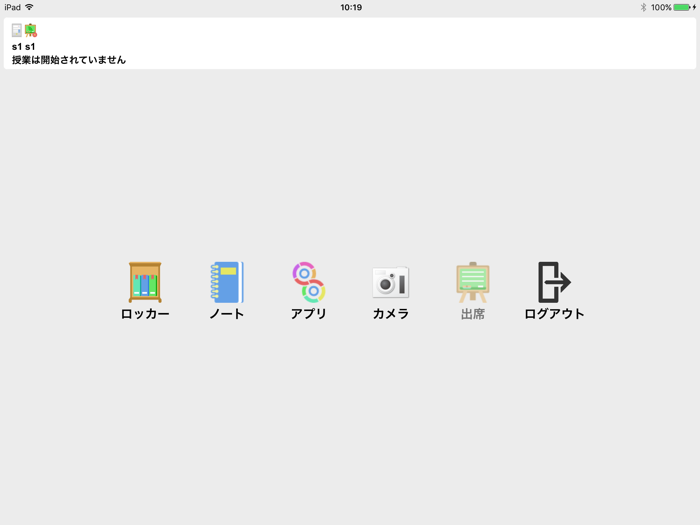
Task: Tap the Bluetooth icon in status bar
Action: click(643, 7)
